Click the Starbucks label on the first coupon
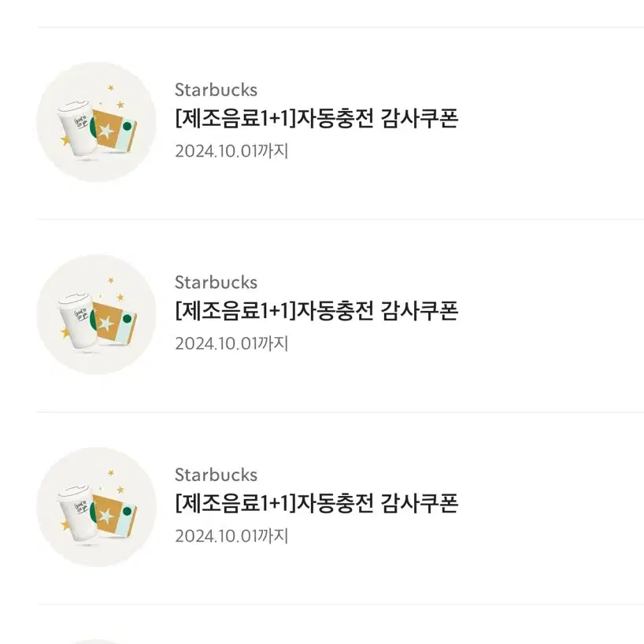The height and width of the screenshot is (644, 644). pos(216,90)
